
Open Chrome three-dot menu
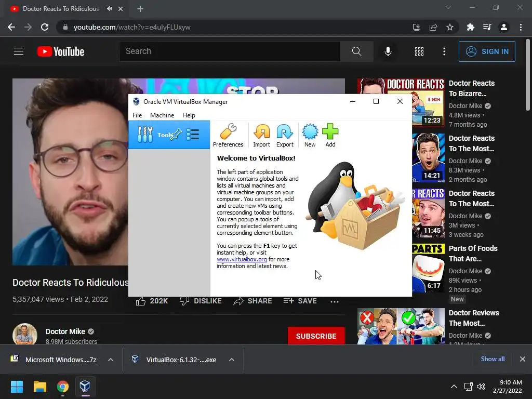(521, 27)
